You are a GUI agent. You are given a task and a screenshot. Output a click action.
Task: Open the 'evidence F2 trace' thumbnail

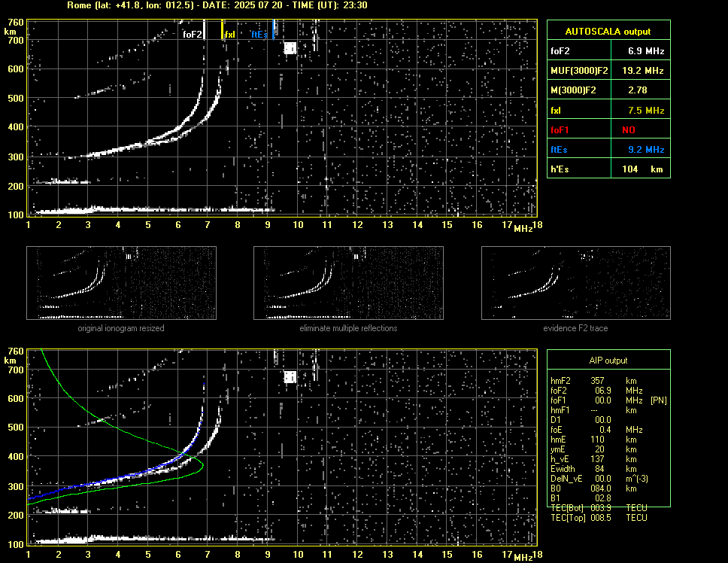(576, 283)
